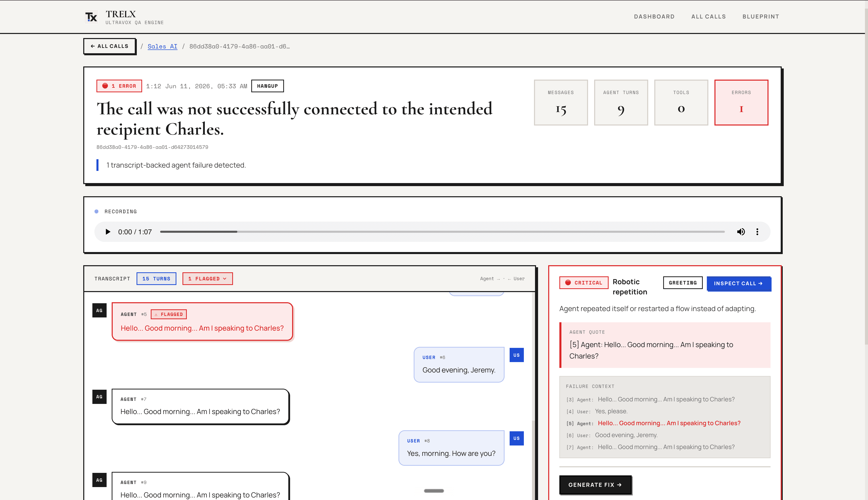Viewport: 868px width, 500px height.
Task: Click the truncated call ID breadcrumb
Action: pyautogui.click(x=240, y=46)
